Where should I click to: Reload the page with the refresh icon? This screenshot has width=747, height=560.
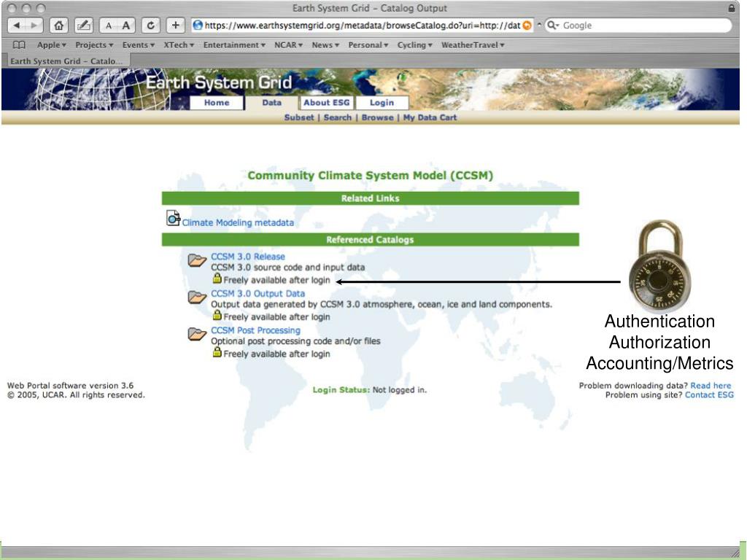(150, 26)
